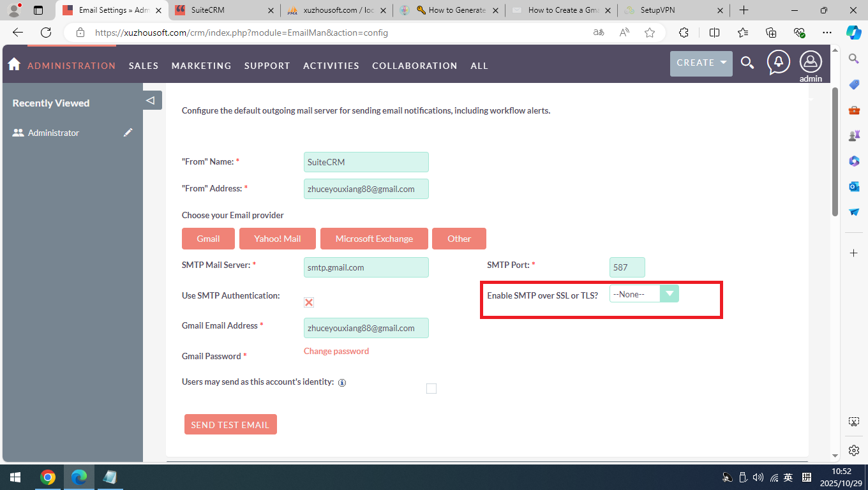Viewport: 868px width, 490px height.
Task: Select Gmail as the email provider
Action: point(208,239)
